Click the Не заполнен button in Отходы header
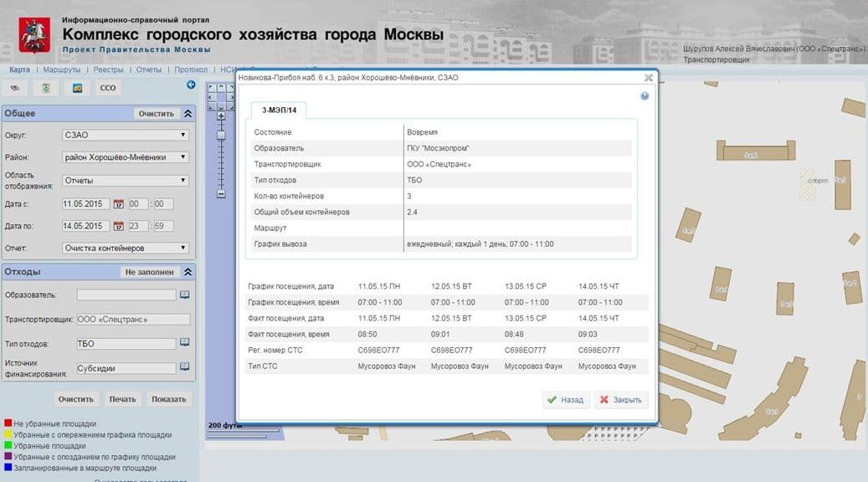This screenshot has height=482, width=868. point(150,272)
